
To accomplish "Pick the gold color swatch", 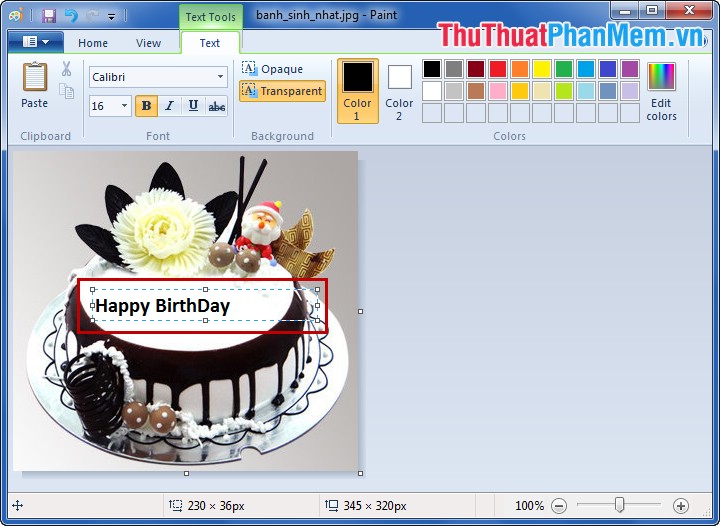I will point(520,91).
